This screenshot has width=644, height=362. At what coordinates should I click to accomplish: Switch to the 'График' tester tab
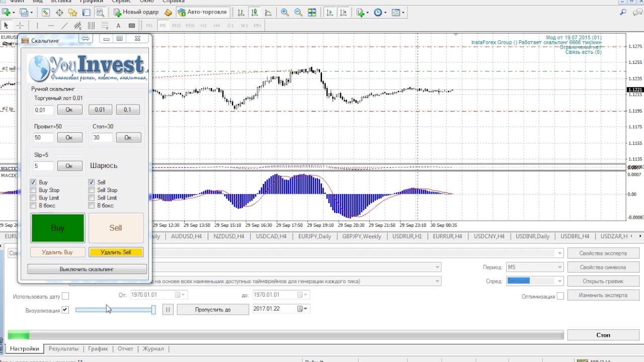(98, 348)
